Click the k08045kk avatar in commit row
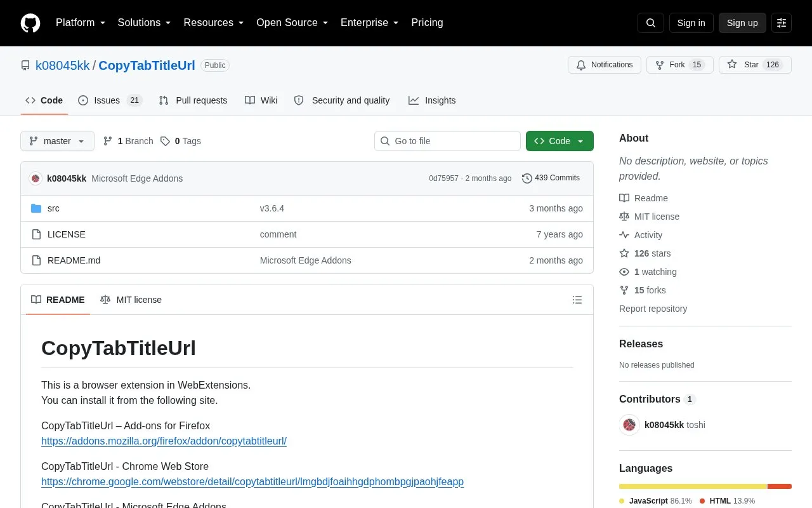Image resolution: width=812 pixels, height=508 pixels. tap(36, 178)
